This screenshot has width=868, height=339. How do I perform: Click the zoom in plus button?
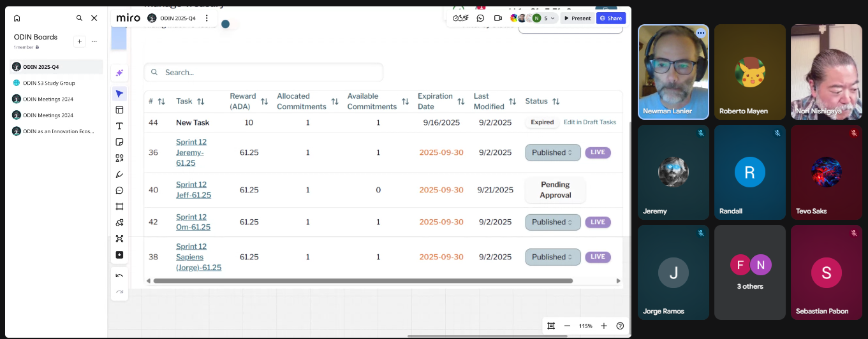pyautogui.click(x=604, y=326)
